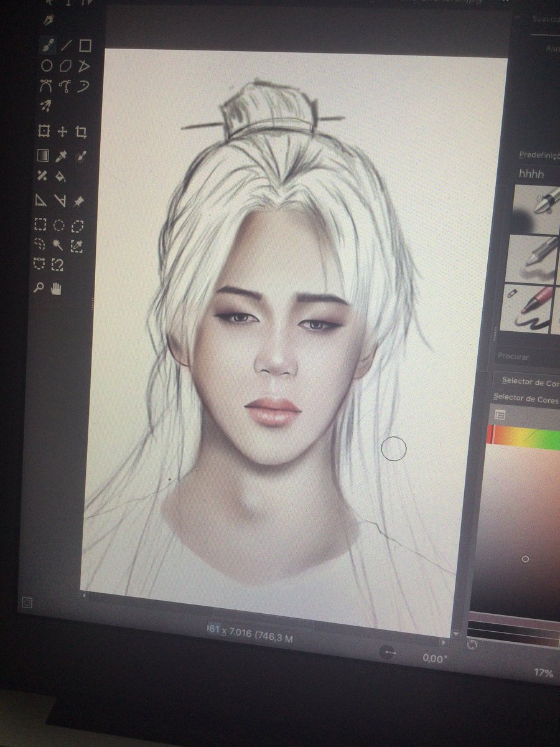Click the Procurar brush search field

pos(528,357)
